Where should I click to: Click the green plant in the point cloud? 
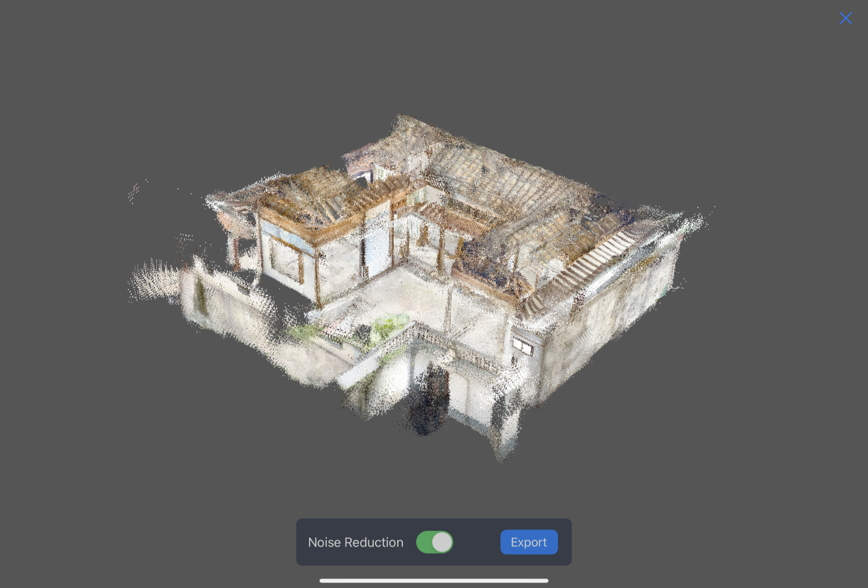click(388, 325)
